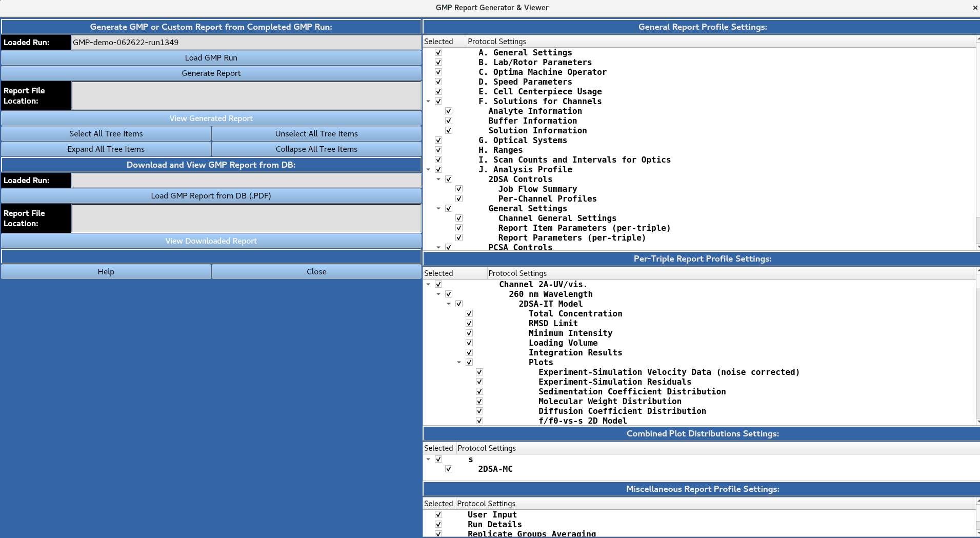Uncheck 2DSA-MC under Combined Plot Distributions
Image resolution: width=980 pixels, height=538 pixels.
449,468
